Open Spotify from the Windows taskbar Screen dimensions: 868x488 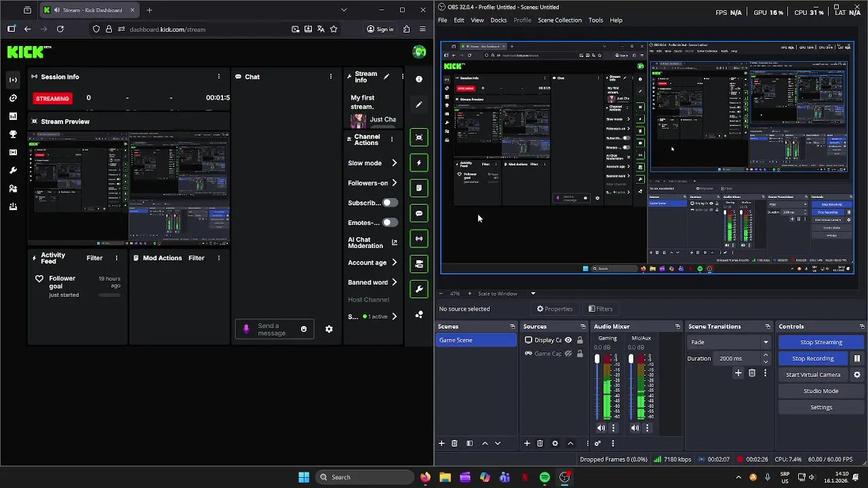pos(545,477)
